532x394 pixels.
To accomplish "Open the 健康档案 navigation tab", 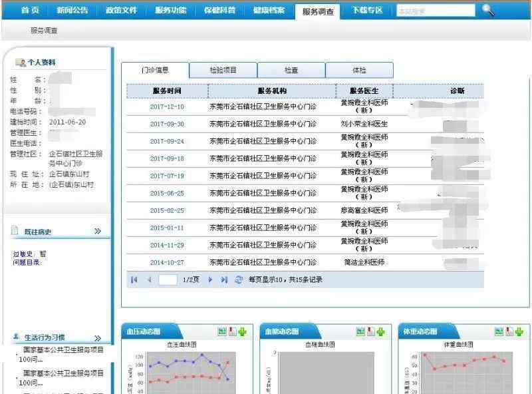I will pyautogui.click(x=269, y=10).
